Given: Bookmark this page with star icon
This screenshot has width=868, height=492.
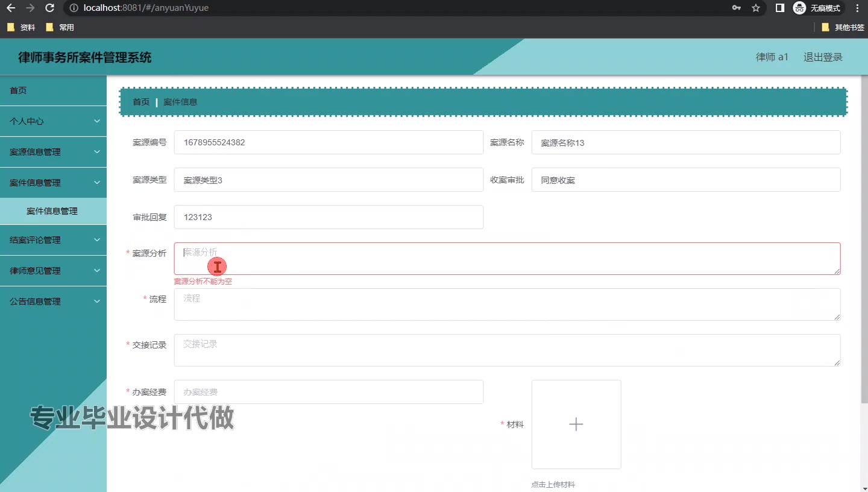Looking at the screenshot, I should (755, 8).
